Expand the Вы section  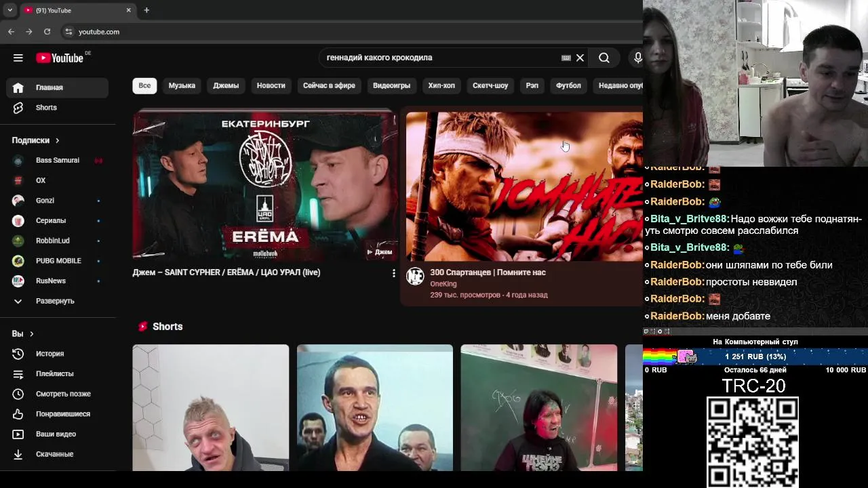22,333
